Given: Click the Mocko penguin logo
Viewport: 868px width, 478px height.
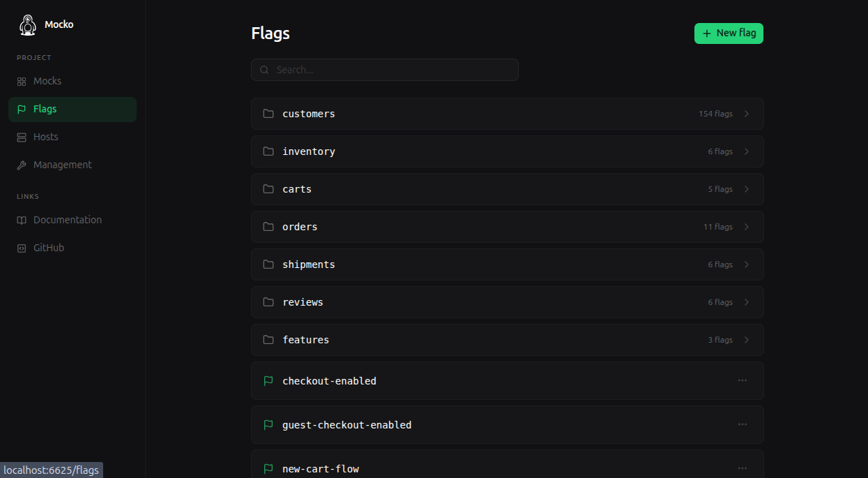Looking at the screenshot, I should [x=27, y=25].
